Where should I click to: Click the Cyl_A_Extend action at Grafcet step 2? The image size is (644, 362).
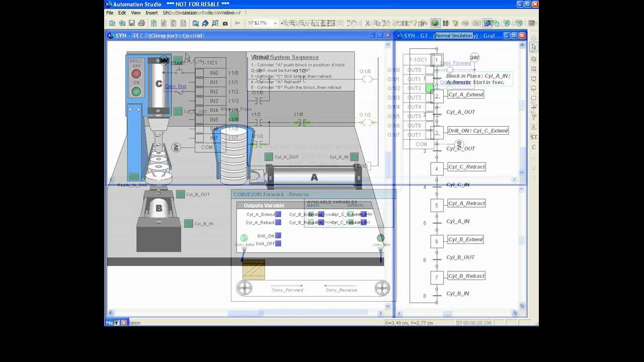(x=465, y=95)
